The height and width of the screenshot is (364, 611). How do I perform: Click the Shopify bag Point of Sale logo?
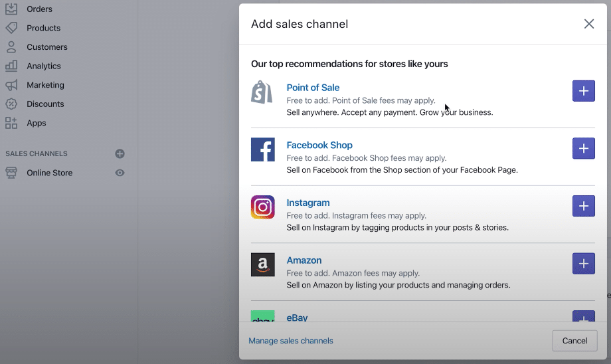[262, 92]
